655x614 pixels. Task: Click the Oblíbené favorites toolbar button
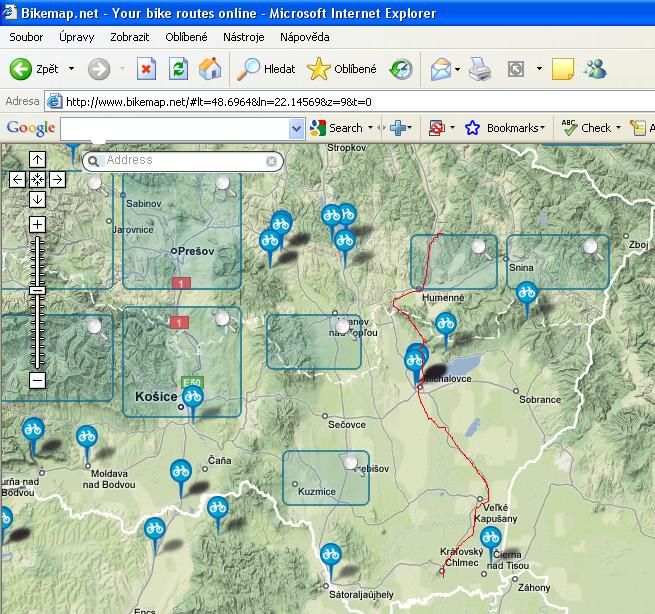click(343, 69)
